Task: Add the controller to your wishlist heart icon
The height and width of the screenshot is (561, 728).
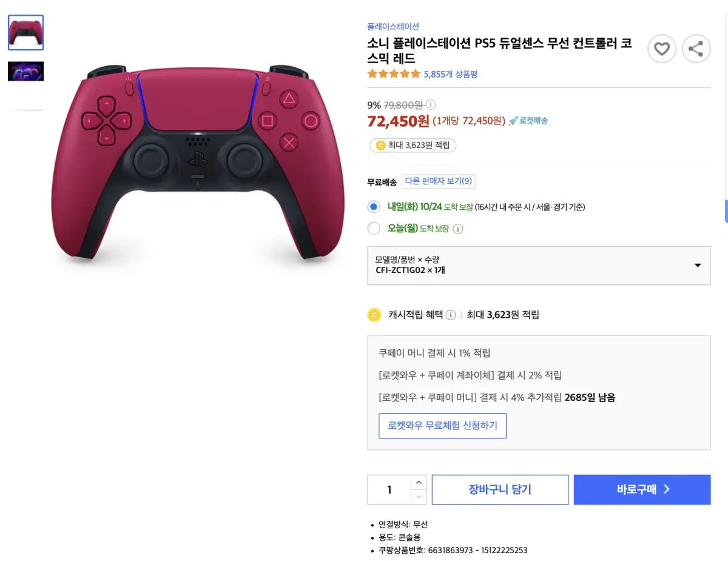Action: (x=662, y=49)
